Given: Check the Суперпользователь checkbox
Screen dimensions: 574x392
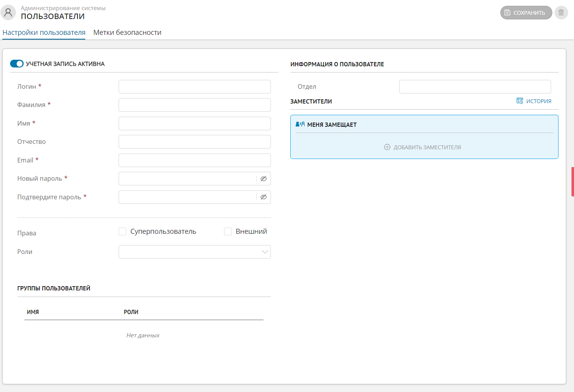Looking at the screenshot, I should 122,231.
